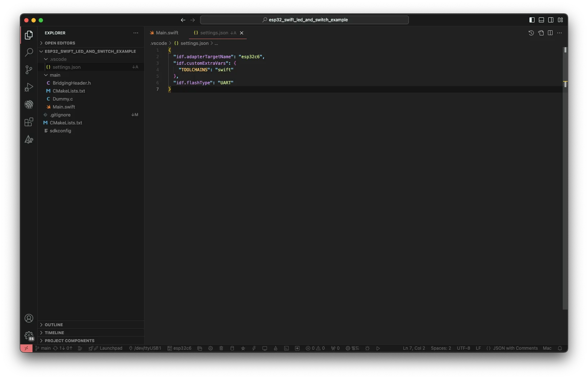Toggle the secondary sidebar visibility
The height and width of the screenshot is (379, 588).
550,20
